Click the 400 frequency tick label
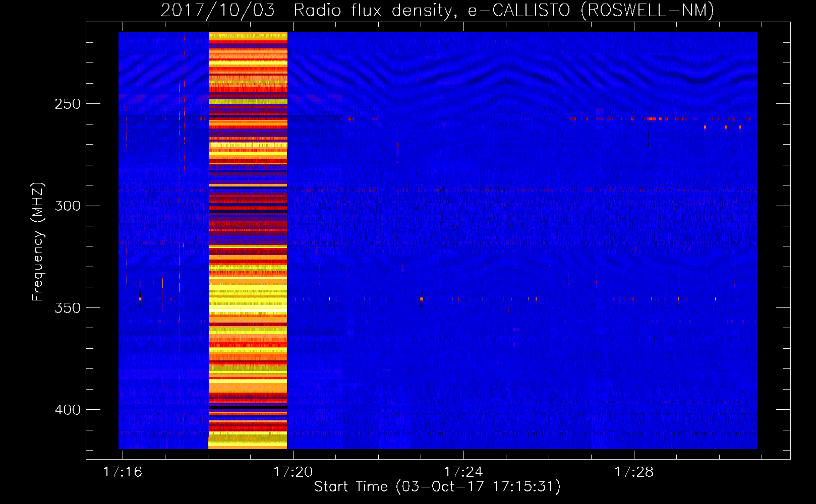The height and width of the screenshot is (504, 816). (68, 410)
